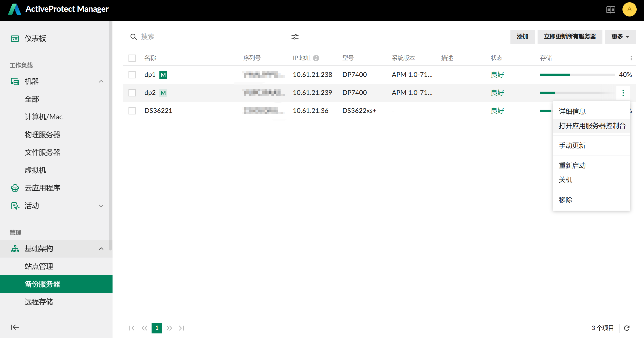Screen dimensions: 644x338
Task: Go to the previous page
Action: [x=144, y=328]
